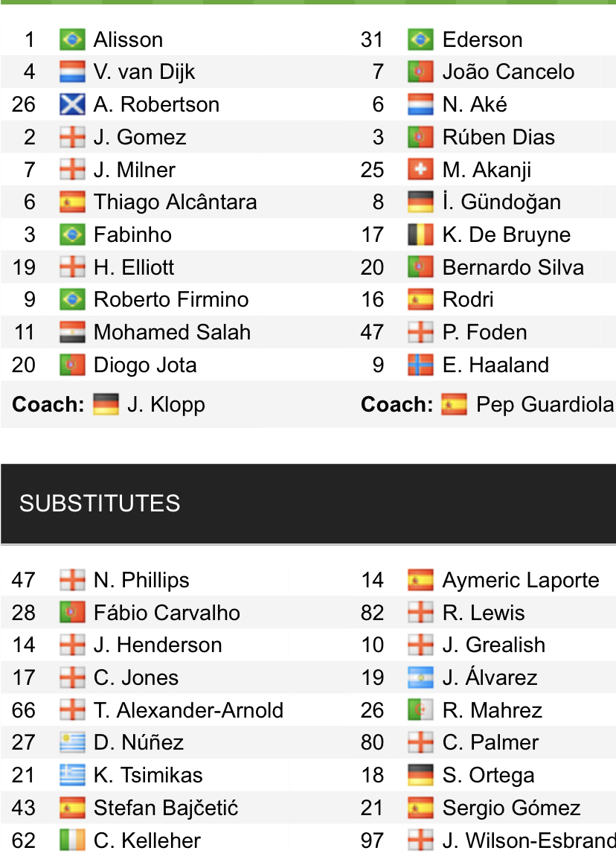Click the Egypt flag beside Mohamed Salah
The height and width of the screenshot is (868, 616).
(x=72, y=332)
